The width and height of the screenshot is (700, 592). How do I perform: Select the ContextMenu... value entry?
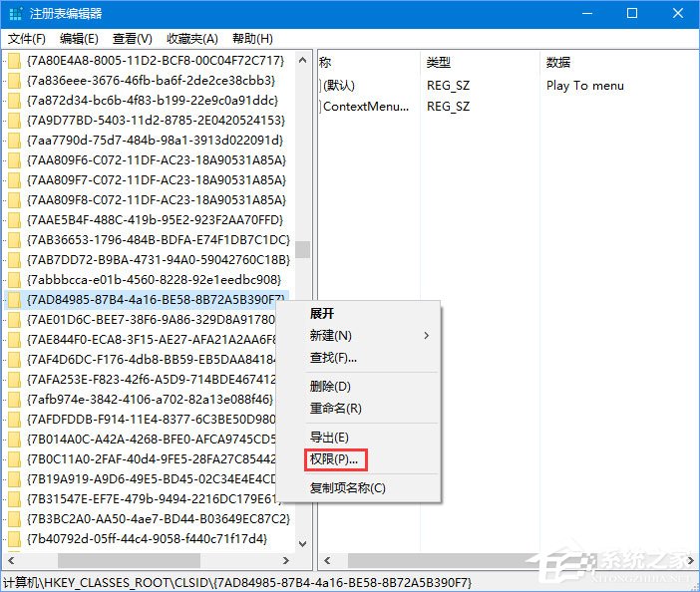click(x=365, y=107)
